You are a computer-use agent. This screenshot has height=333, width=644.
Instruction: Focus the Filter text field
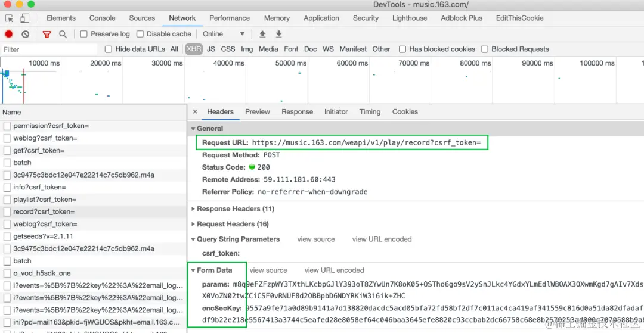[x=49, y=49]
